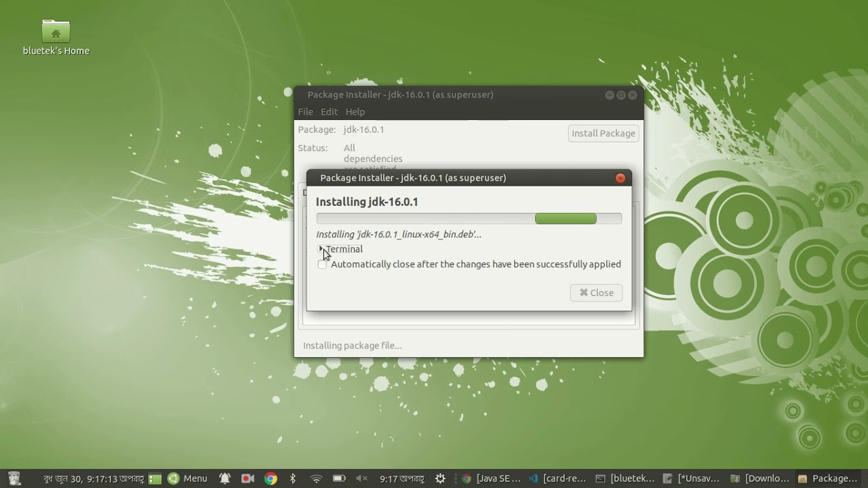Click the leftmost panel icon
868x488 pixels.
(15, 479)
